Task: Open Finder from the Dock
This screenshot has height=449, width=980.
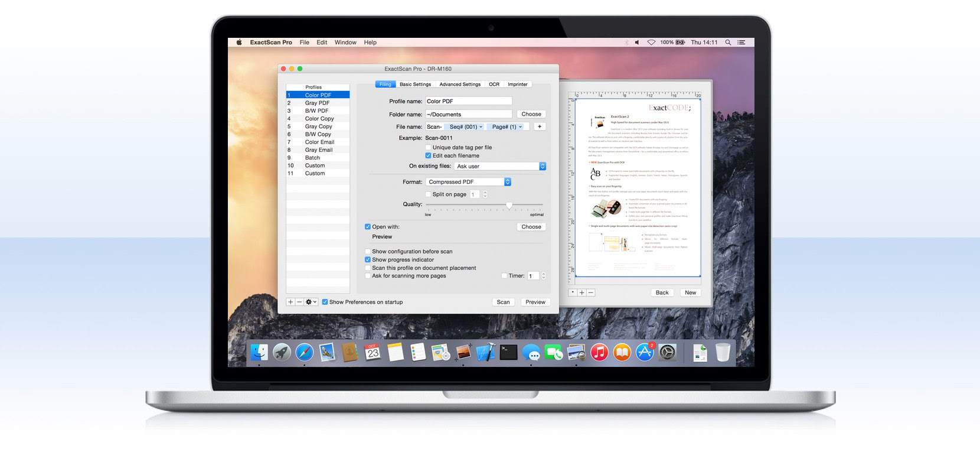Action: point(259,353)
